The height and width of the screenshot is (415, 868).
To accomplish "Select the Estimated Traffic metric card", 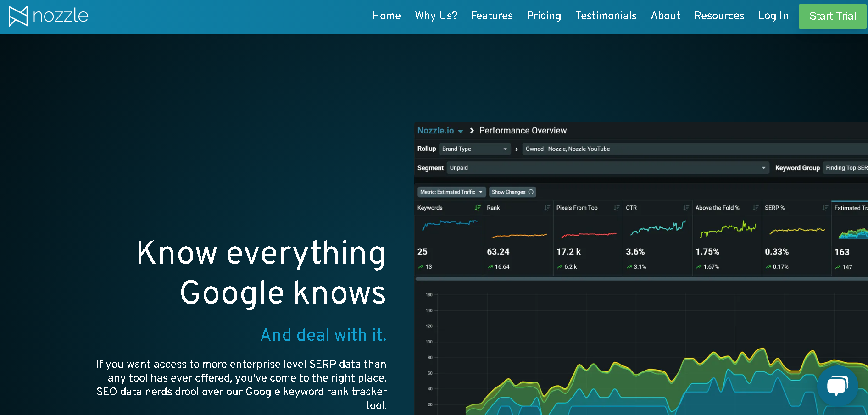I will tap(850, 238).
